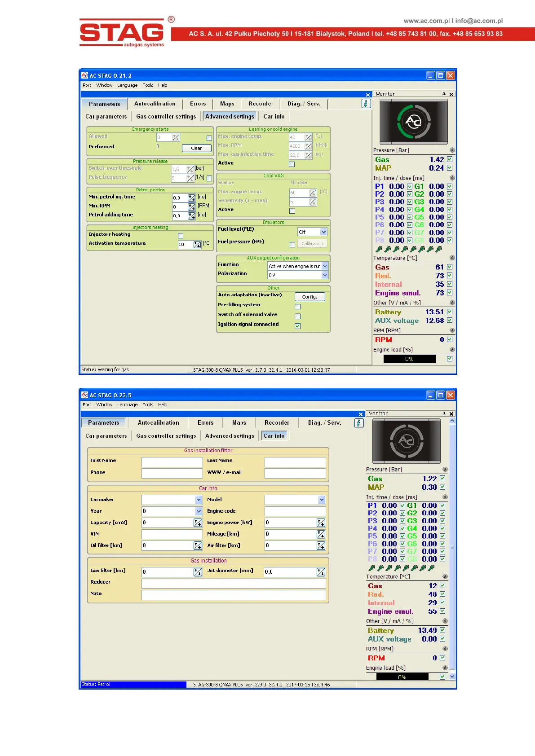
Task: Toggle the Emergency starts Allowed checkbox
Action: pyautogui.click(x=209, y=138)
